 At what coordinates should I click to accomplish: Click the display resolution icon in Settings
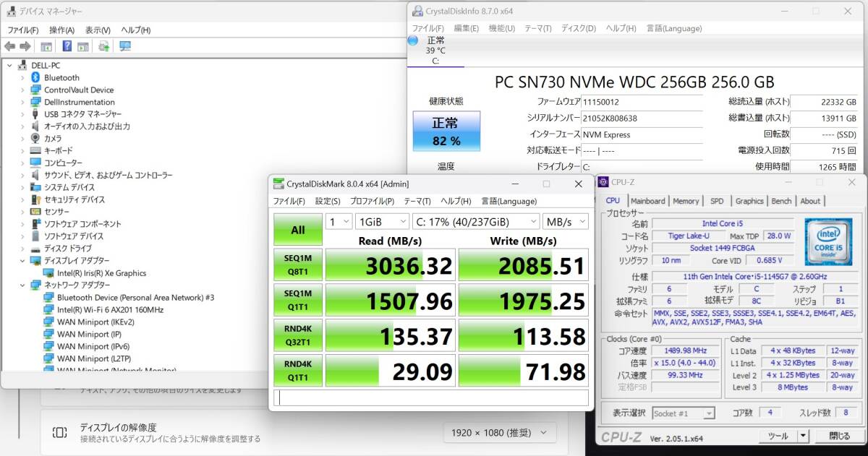coord(60,432)
